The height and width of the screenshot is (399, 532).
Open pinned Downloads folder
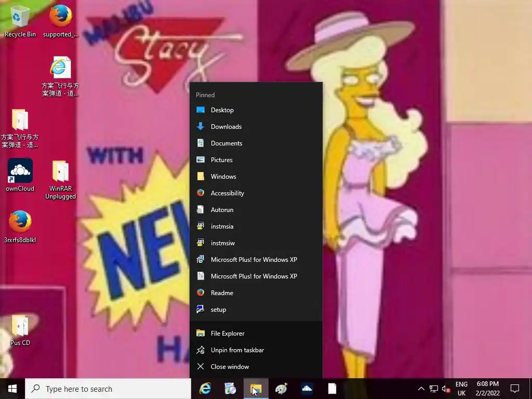[x=256, y=127]
